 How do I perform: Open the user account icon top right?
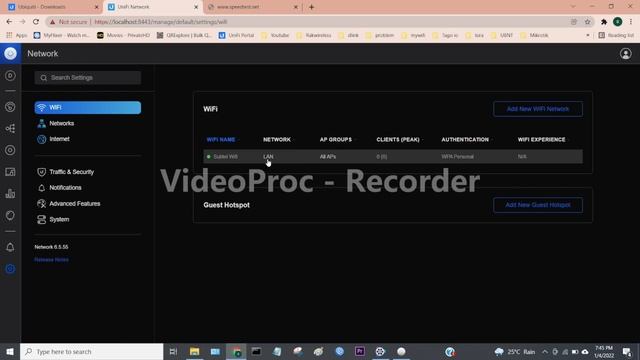625,53
